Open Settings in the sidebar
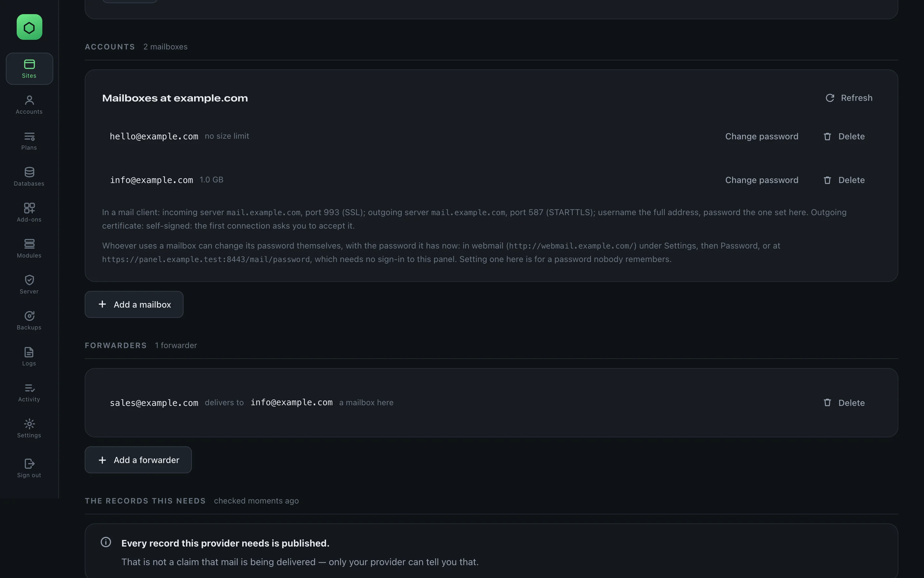 click(30, 428)
